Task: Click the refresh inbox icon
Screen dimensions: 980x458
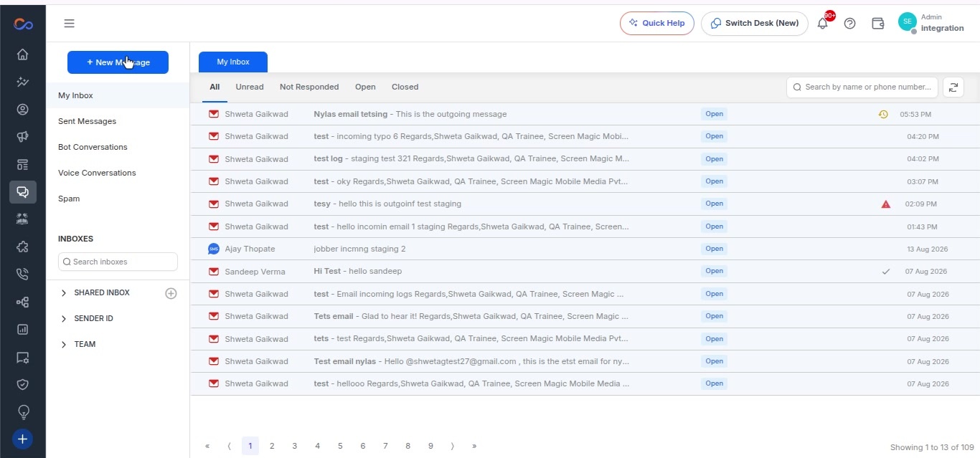Action: point(953,87)
